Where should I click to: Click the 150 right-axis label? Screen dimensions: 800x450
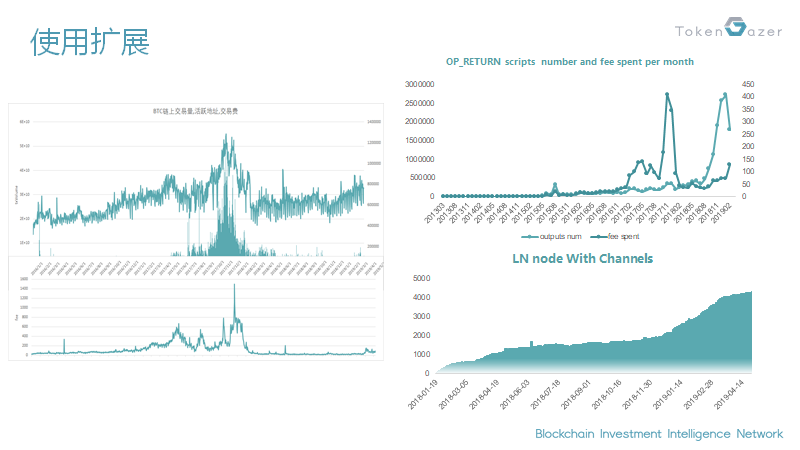[748, 159]
